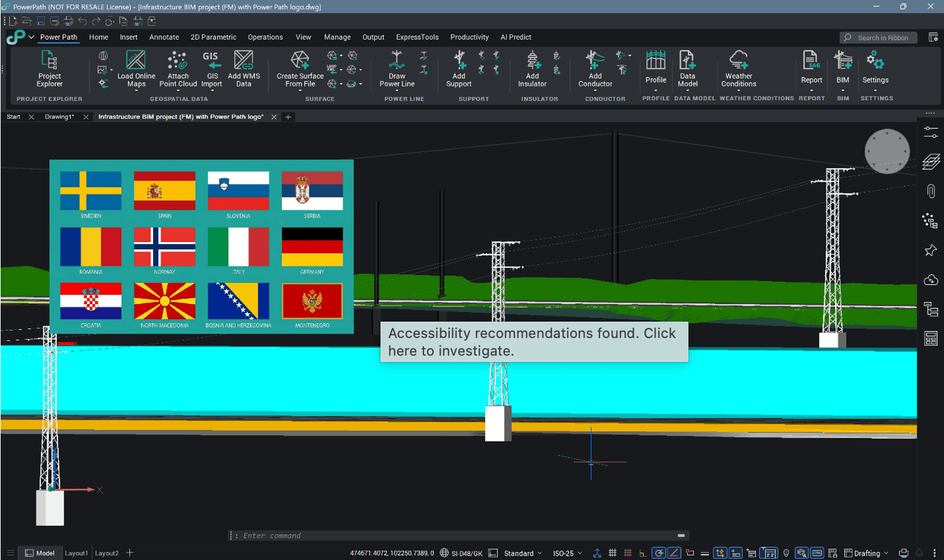This screenshot has height=560, width=944.
Task: Toggle polar tracking in status bar
Action: click(x=658, y=553)
